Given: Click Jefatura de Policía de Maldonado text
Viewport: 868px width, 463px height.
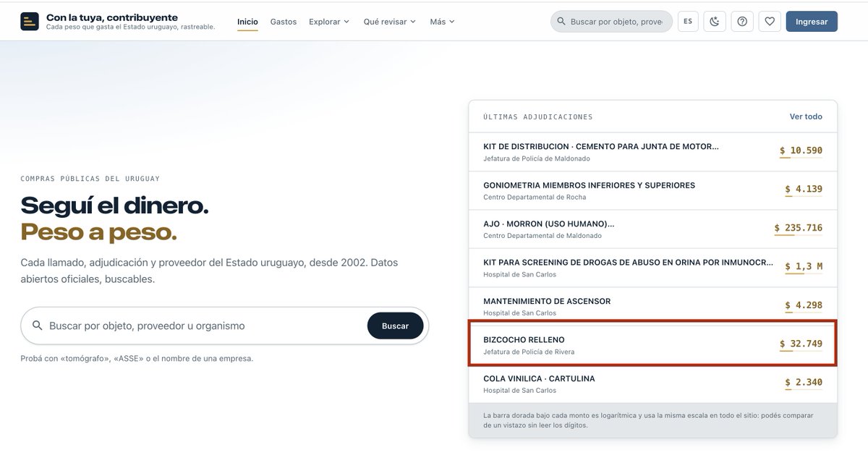Looking at the screenshot, I should [537, 158].
